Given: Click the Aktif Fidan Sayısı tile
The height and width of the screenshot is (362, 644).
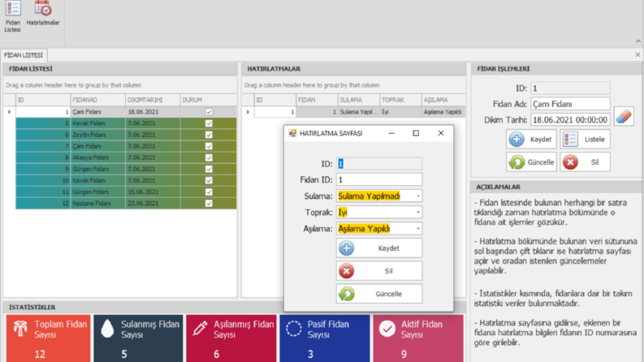Looking at the screenshot, I should coord(418,338).
